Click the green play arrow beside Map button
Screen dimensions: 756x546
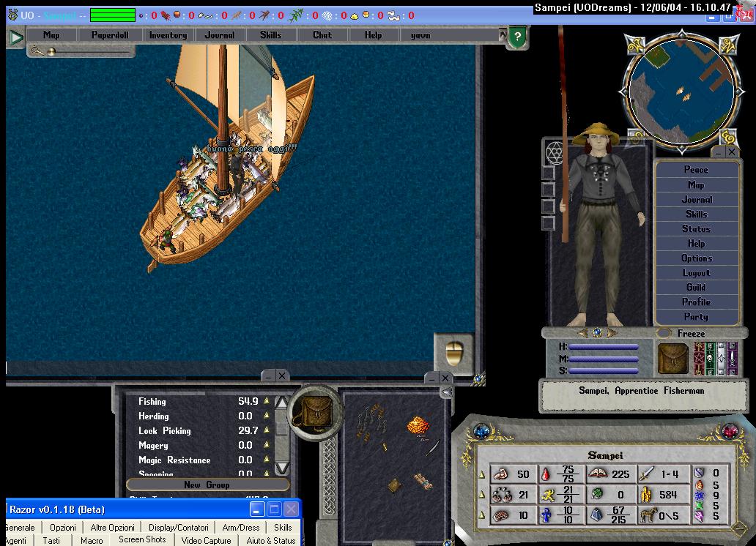[16, 37]
